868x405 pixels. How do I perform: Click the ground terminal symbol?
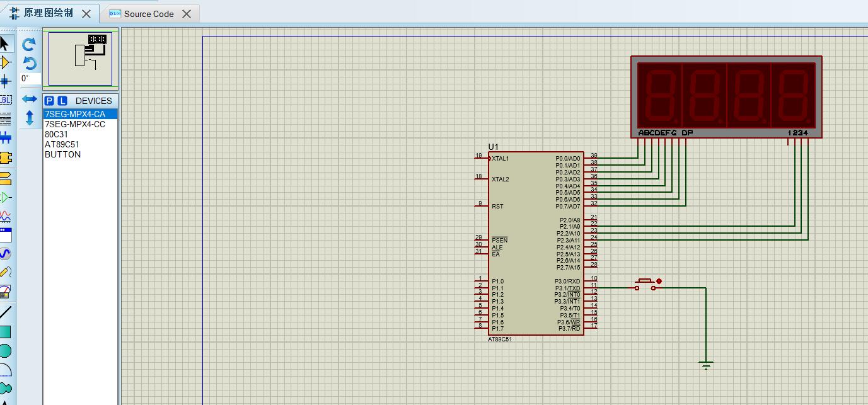click(706, 365)
